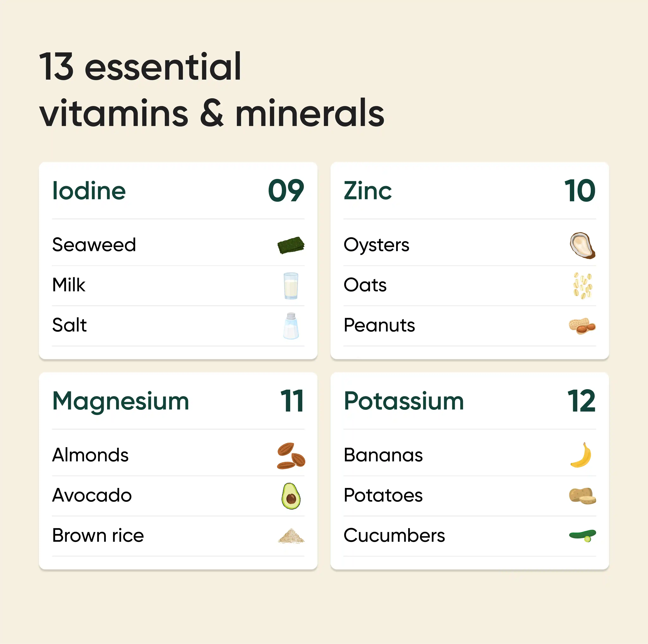
Task: Click the almonds icon
Action: (x=291, y=455)
